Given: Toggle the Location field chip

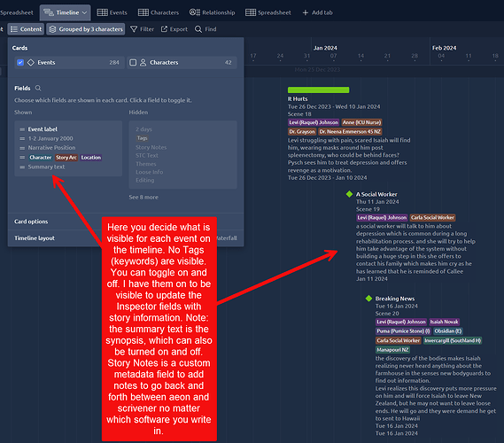Looking at the screenshot, I should click(x=91, y=158).
